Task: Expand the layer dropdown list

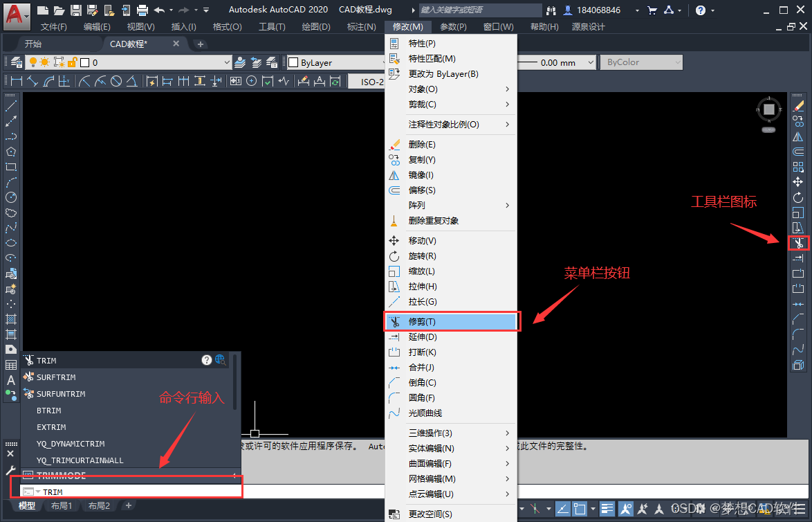Action: [227, 62]
